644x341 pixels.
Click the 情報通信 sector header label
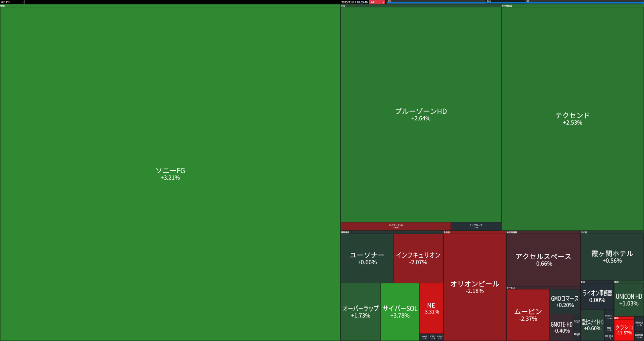pos(345,232)
